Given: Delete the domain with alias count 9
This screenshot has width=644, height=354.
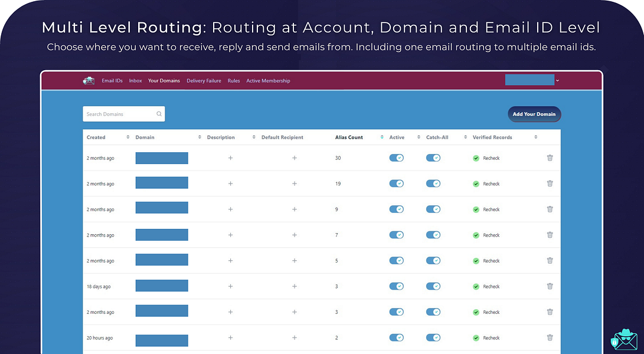Looking at the screenshot, I should [x=550, y=209].
